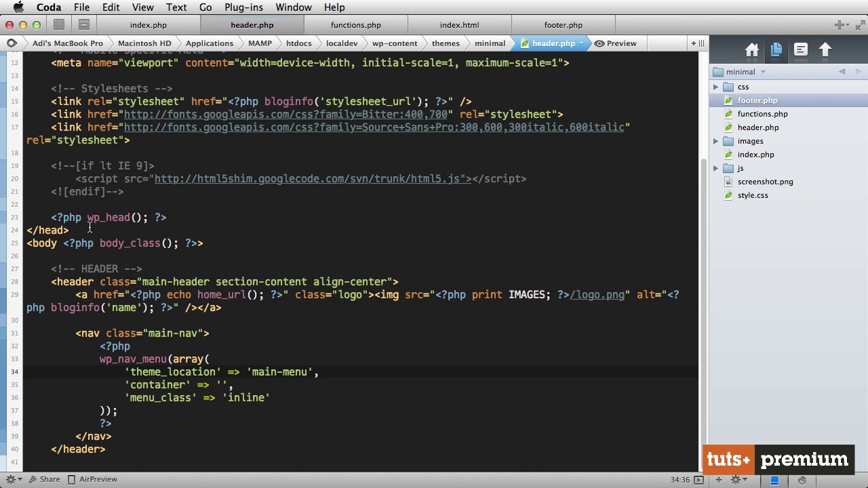Select the header.php document tab
Screen dimensions: 868x488
pyautogui.click(x=252, y=25)
